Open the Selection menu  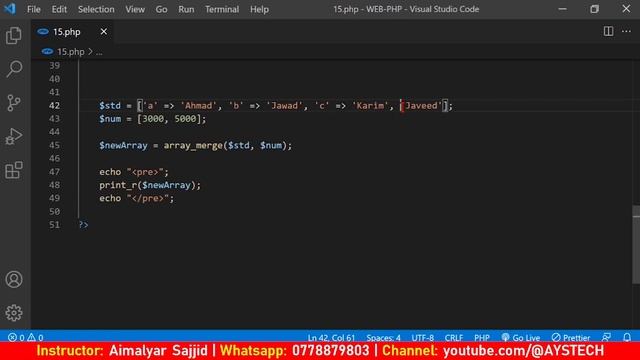pos(96,9)
